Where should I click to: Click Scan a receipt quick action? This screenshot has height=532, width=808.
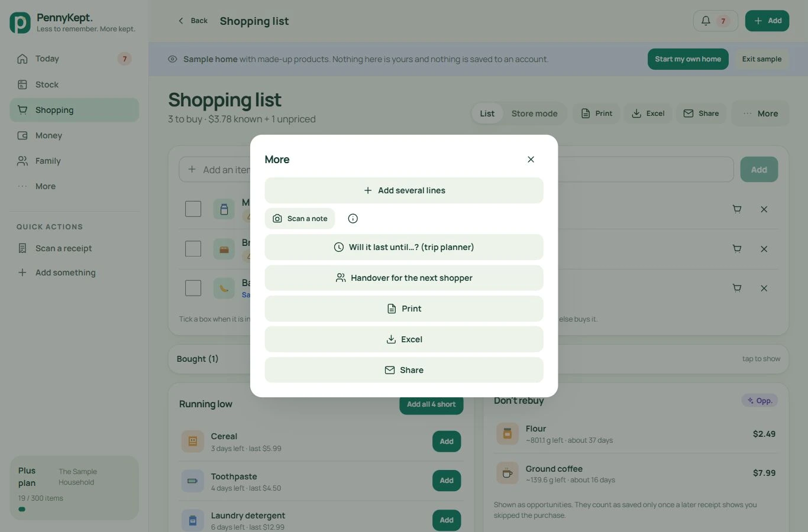pos(75,248)
